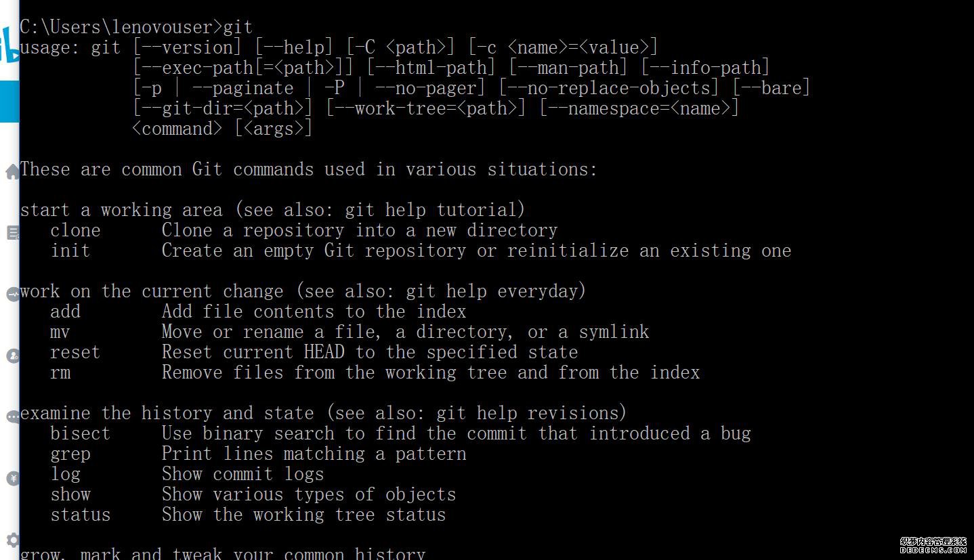
Task: Show more options via three-dots icon
Action: coord(12,416)
